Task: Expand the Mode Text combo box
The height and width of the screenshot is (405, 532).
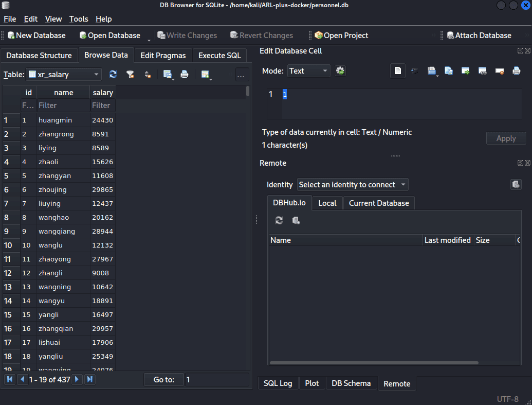Action: 308,71
